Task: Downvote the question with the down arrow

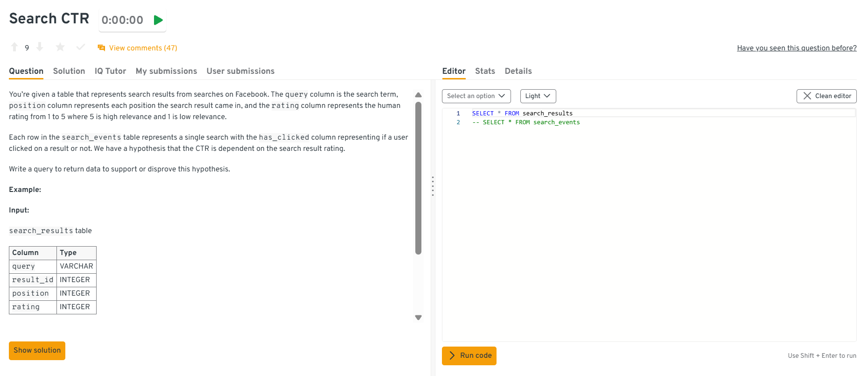Action: 40,47
